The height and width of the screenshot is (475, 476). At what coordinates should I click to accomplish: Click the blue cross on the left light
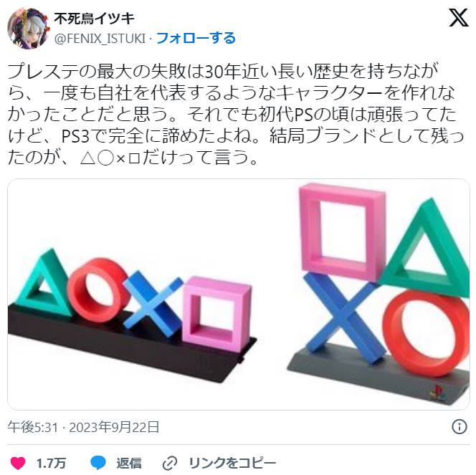[153, 303]
